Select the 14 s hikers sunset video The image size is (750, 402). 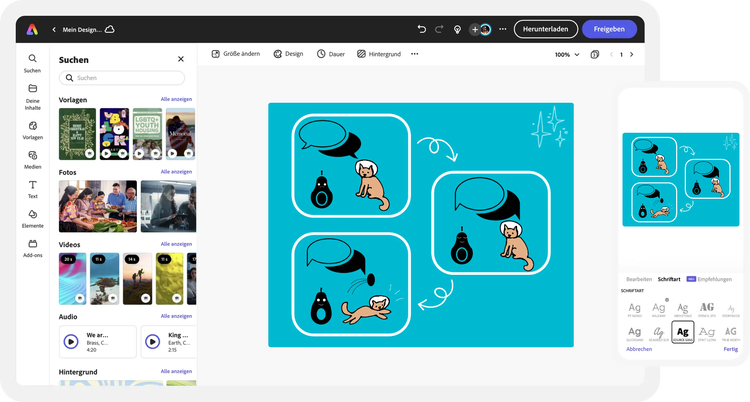(137, 279)
